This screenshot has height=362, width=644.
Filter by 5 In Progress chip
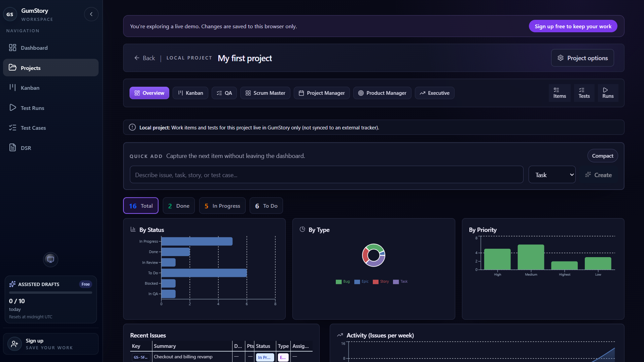pos(222,205)
